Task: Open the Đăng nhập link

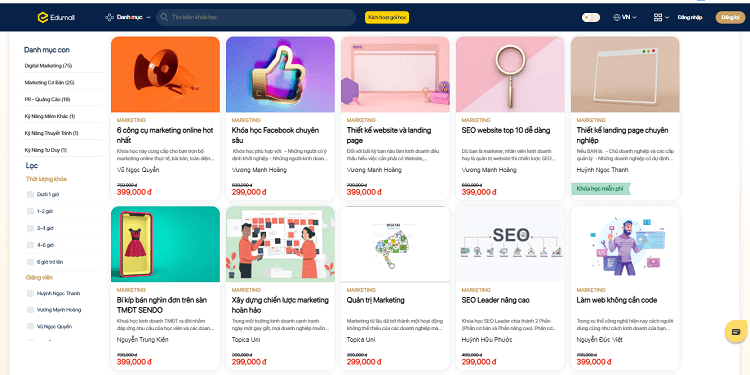Action: pos(690,18)
